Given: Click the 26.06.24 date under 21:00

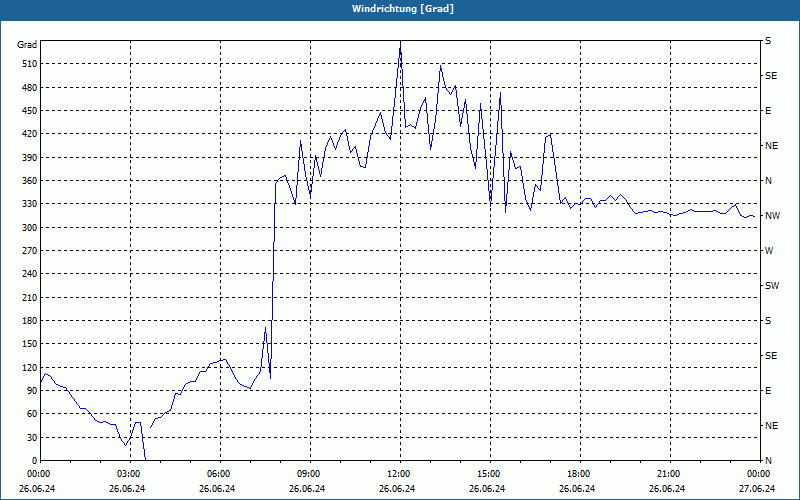Looking at the screenshot, I should (x=667, y=489).
